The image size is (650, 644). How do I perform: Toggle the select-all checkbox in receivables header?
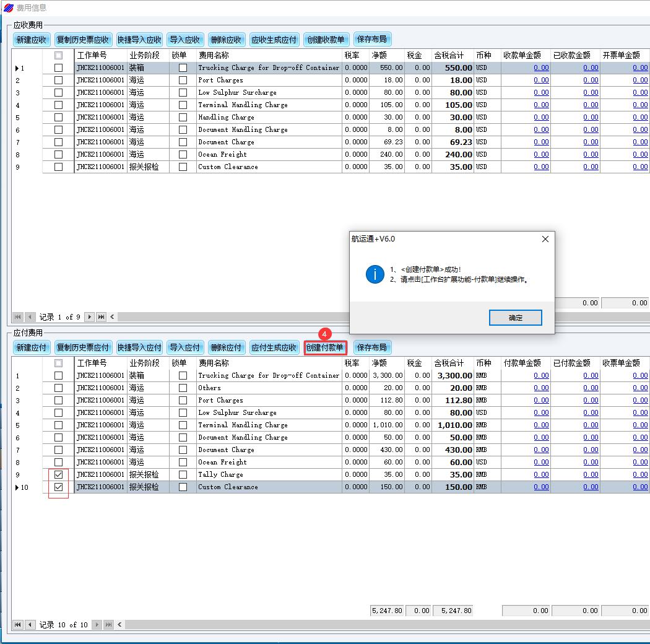coord(59,55)
